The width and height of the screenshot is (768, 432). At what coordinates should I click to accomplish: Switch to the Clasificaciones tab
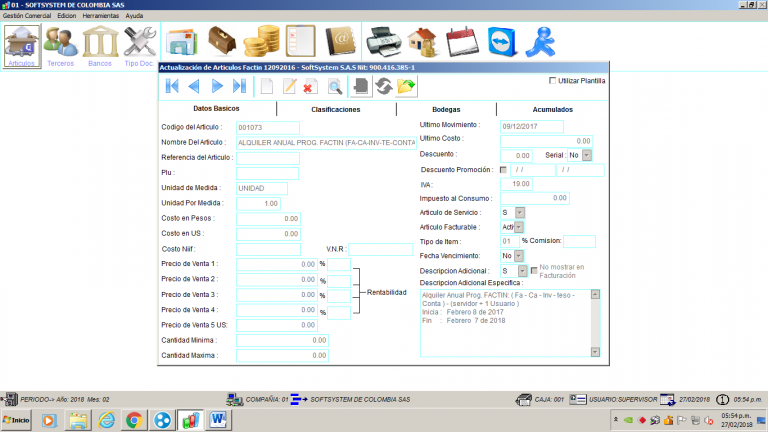click(336, 110)
